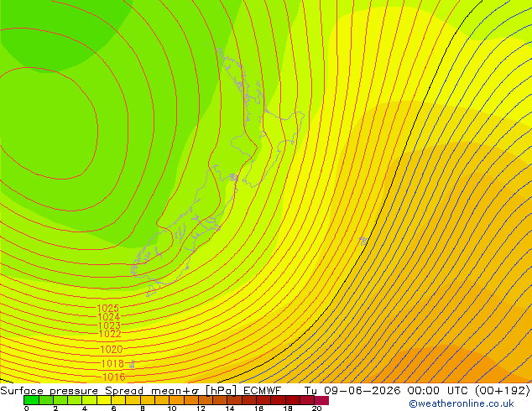Viewport: 532px width, 411px height.
Task: Pick the yellow legend swatch right of 6
Action: pyautogui.click(x=118, y=400)
